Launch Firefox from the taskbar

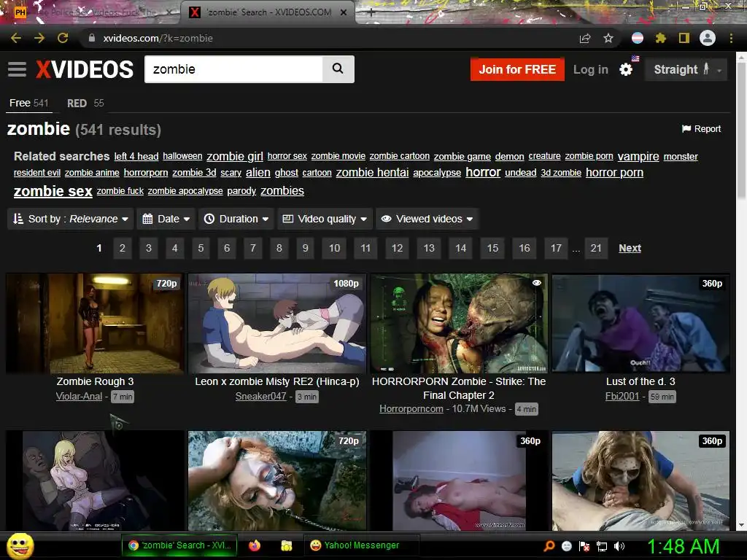coord(255,545)
